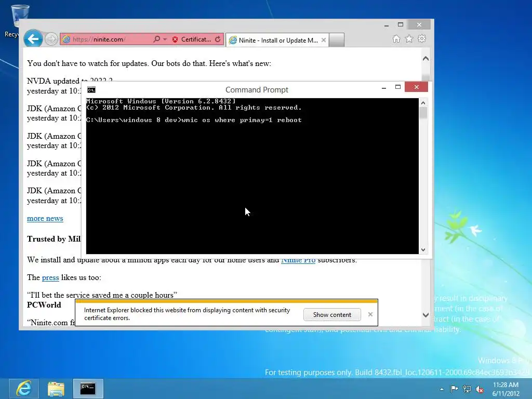Open Internet Explorer from the taskbar
532x399 pixels.
click(x=23, y=389)
